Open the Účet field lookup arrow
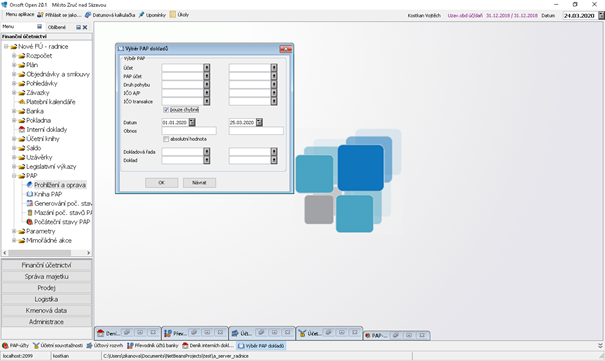The image size is (605, 361). [207, 67]
